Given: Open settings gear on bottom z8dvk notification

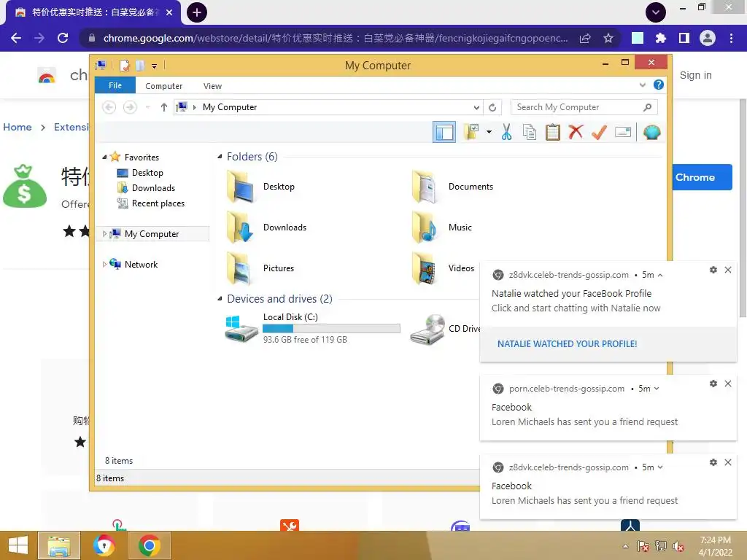Looking at the screenshot, I should pos(713,462).
